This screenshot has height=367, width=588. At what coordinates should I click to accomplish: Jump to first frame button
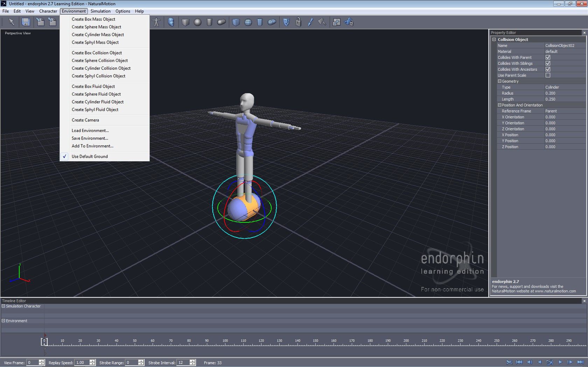coord(519,362)
